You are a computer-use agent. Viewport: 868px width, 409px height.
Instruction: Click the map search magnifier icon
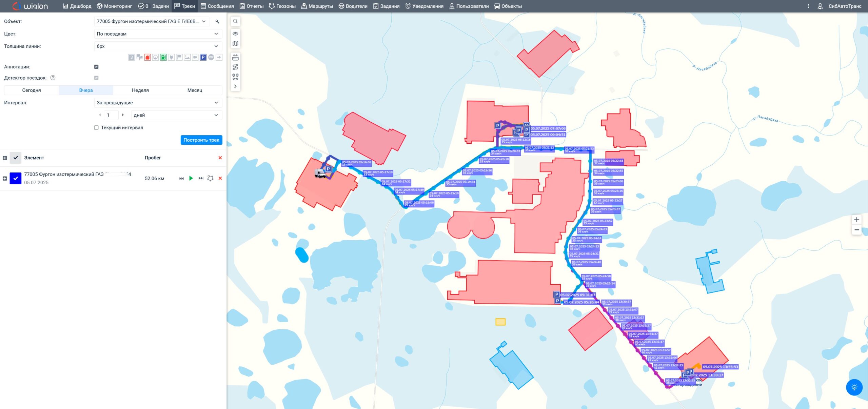click(x=235, y=21)
